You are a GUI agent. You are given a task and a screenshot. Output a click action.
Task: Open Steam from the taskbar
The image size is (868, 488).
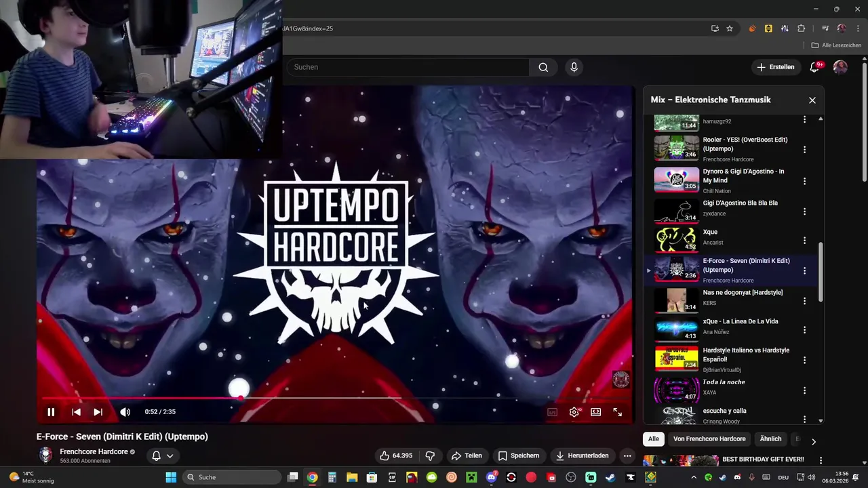(610, 477)
